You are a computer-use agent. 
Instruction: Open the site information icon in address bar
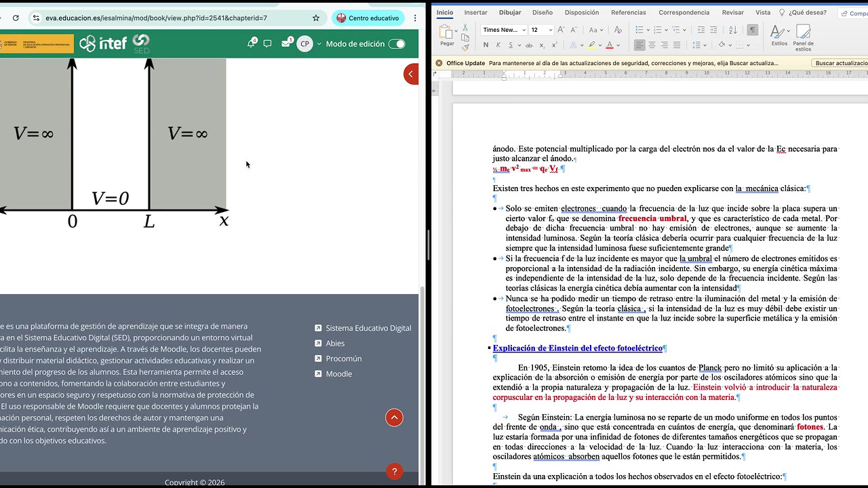click(36, 18)
